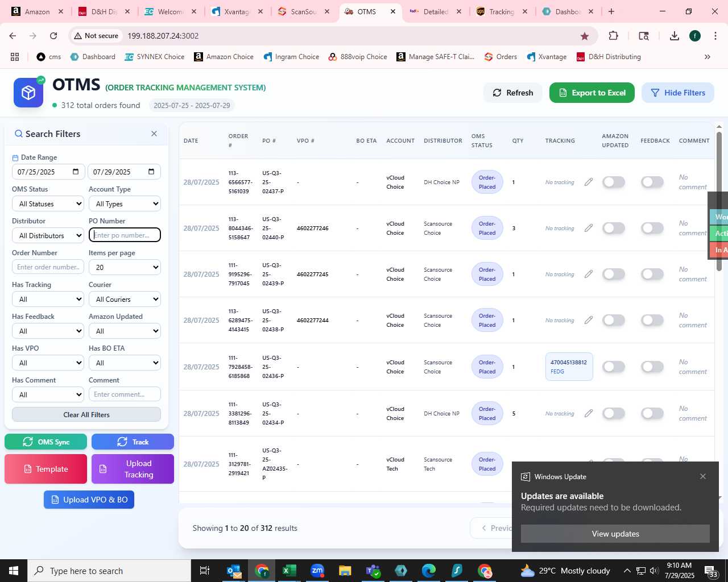Toggle Feedback for order 113-6566577-5161039

tap(652, 182)
